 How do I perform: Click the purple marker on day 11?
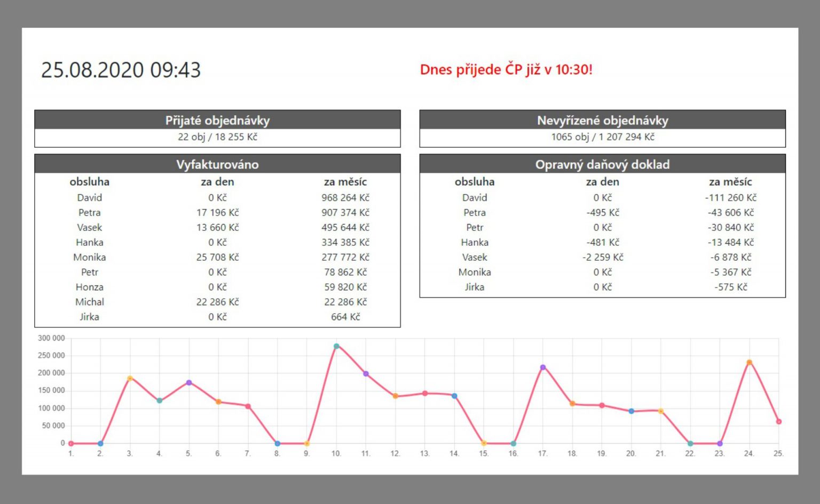pyautogui.click(x=366, y=373)
